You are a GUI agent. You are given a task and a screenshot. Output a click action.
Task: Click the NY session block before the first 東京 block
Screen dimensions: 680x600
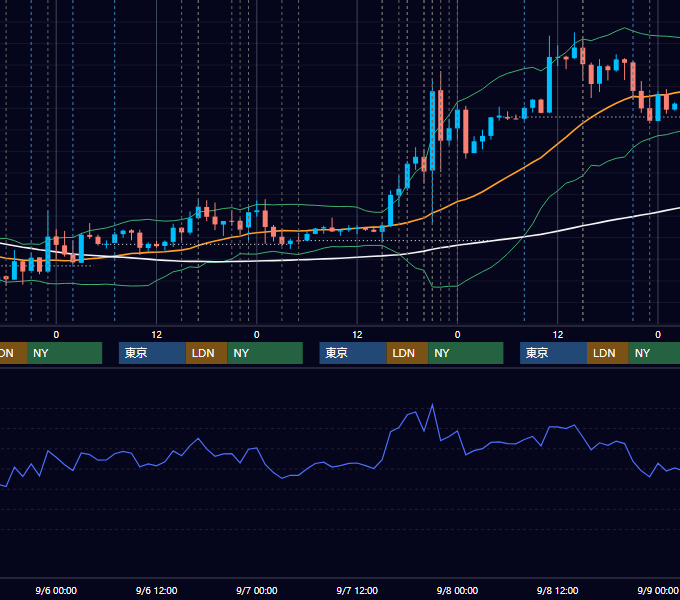click(64, 353)
